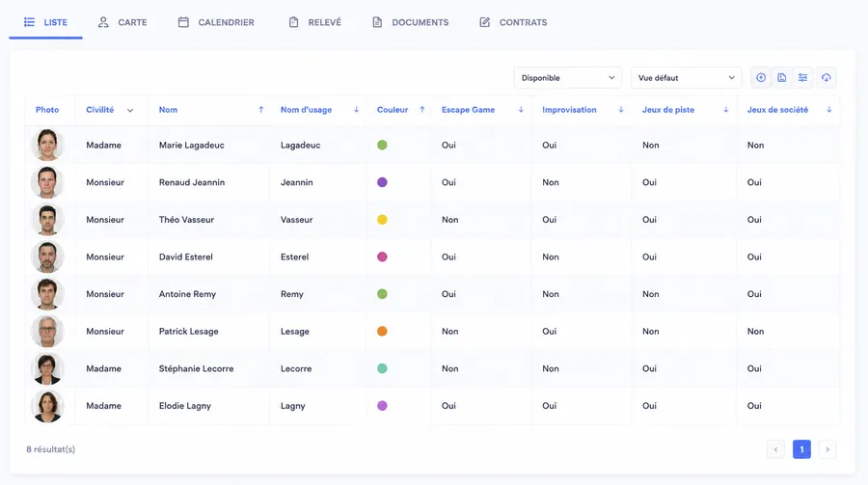The image size is (868, 485).
Task: Open the column settings sliders icon
Action: tap(802, 77)
